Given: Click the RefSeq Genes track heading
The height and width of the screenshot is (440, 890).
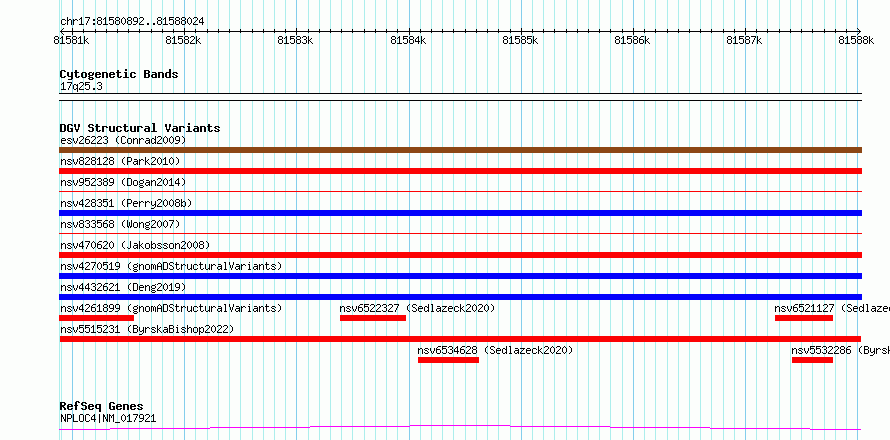Looking at the screenshot, I should coord(101,407).
